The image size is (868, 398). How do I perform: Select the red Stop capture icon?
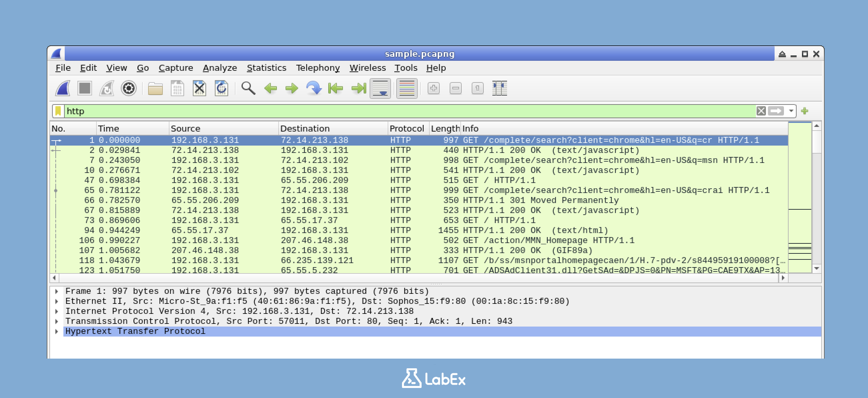click(x=85, y=88)
